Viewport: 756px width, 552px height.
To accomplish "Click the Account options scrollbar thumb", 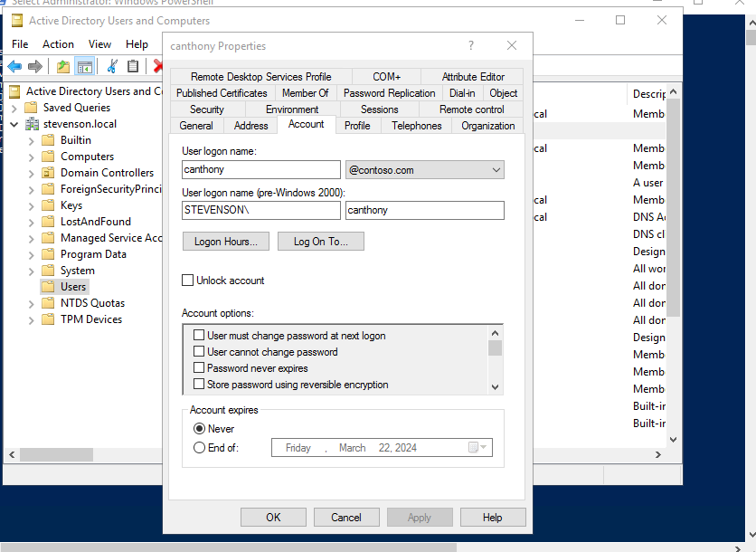I will (496, 347).
